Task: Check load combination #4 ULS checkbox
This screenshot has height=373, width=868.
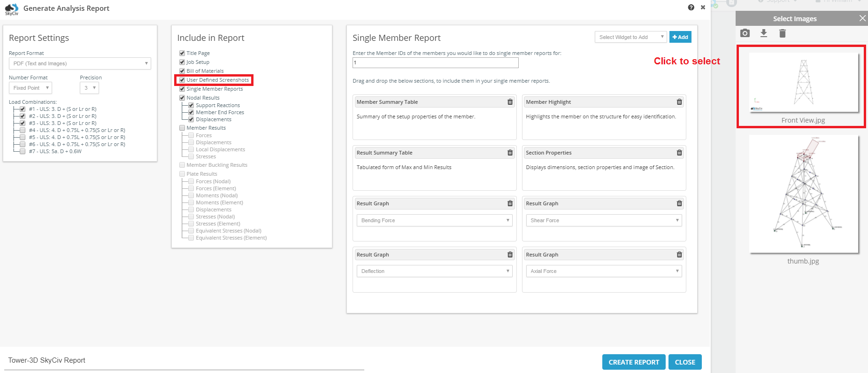Action: (23, 130)
